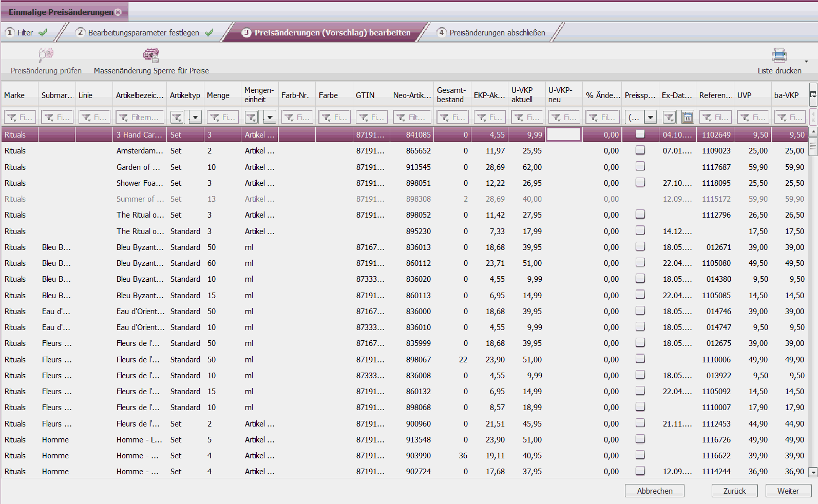The height and width of the screenshot is (504, 818).
Task: Click the scrollbar up arrow of the table
Action: pyautogui.click(x=813, y=132)
